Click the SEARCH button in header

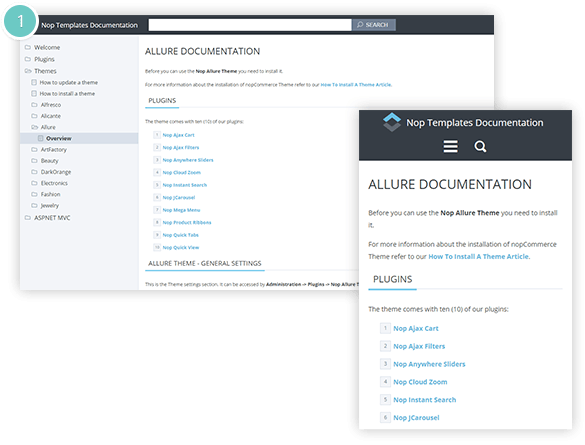pyautogui.click(x=374, y=25)
